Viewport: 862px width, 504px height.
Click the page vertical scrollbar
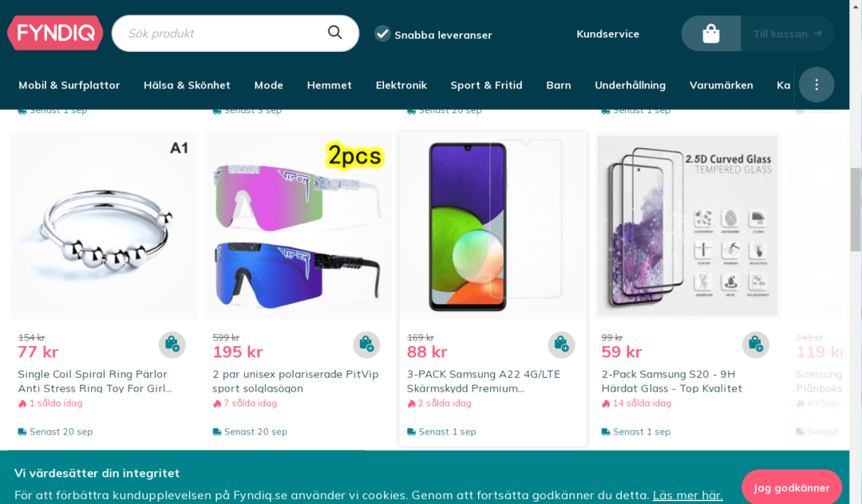(856, 209)
